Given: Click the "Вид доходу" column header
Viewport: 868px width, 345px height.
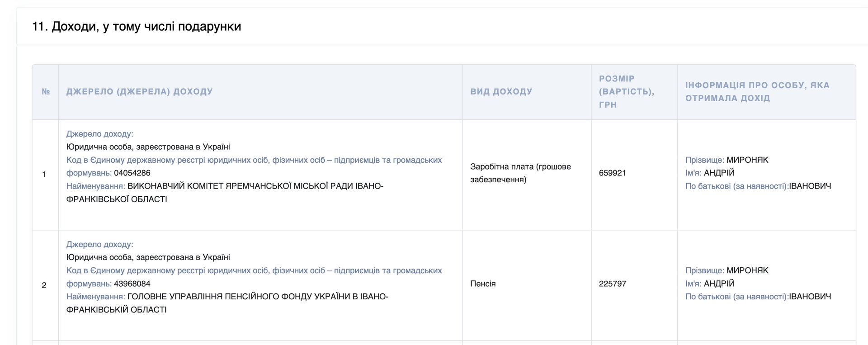Looking at the screenshot, I should (501, 92).
